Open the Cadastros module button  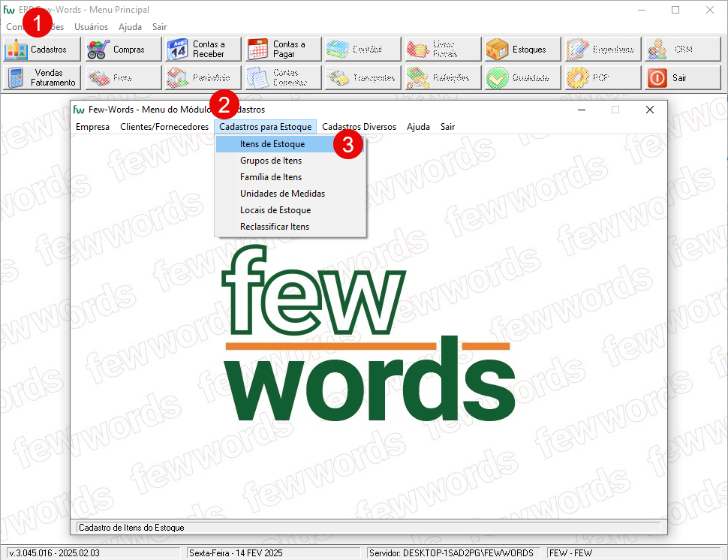click(x=42, y=50)
